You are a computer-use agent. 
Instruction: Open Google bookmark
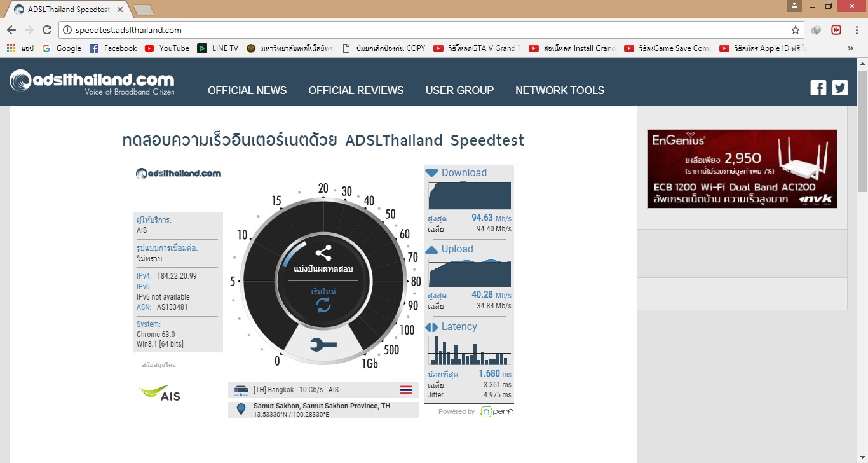coord(62,48)
